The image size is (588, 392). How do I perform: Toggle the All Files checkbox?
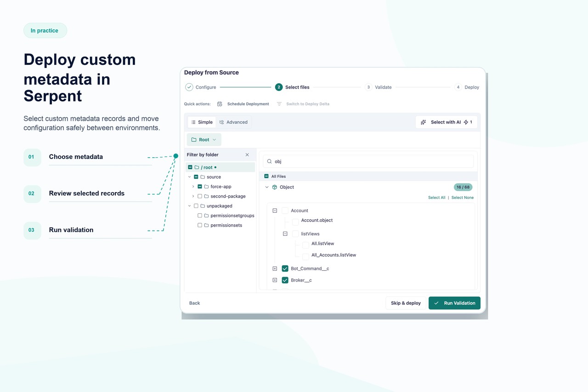click(266, 176)
